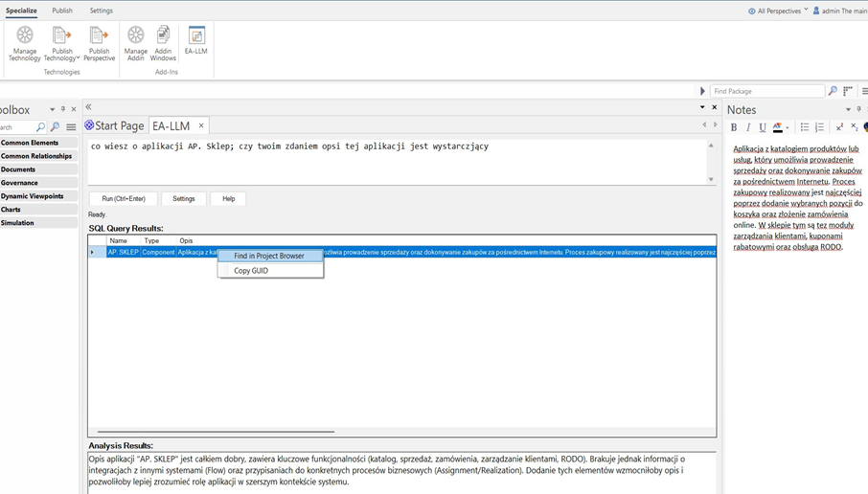Open Addin Windows from the ribbon
The width and height of the screenshot is (868, 494).
tap(163, 43)
